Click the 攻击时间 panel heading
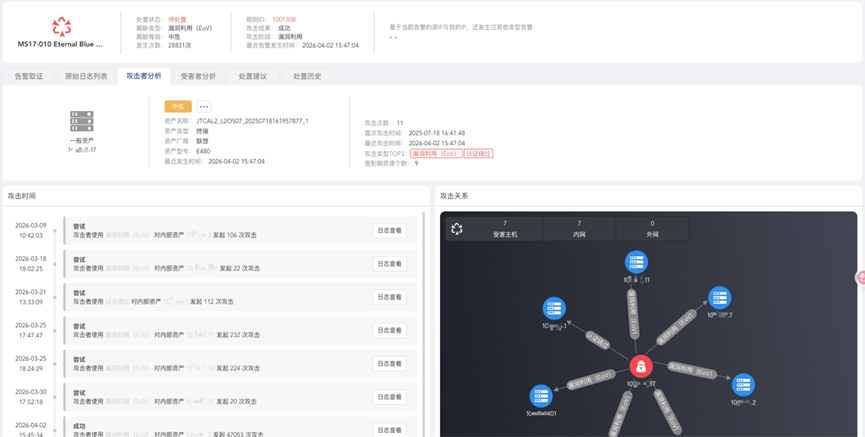The height and width of the screenshot is (437, 865). click(22, 196)
